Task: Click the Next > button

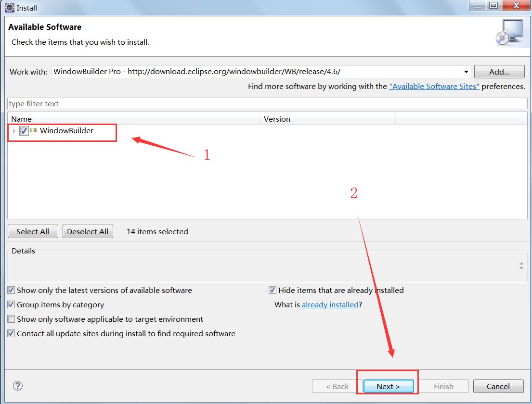Action: click(x=389, y=386)
